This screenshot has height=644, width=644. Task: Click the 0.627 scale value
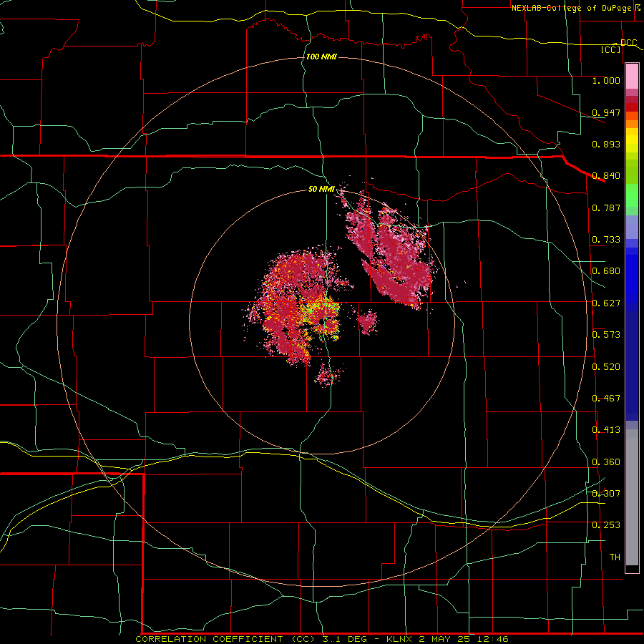click(x=606, y=303)
